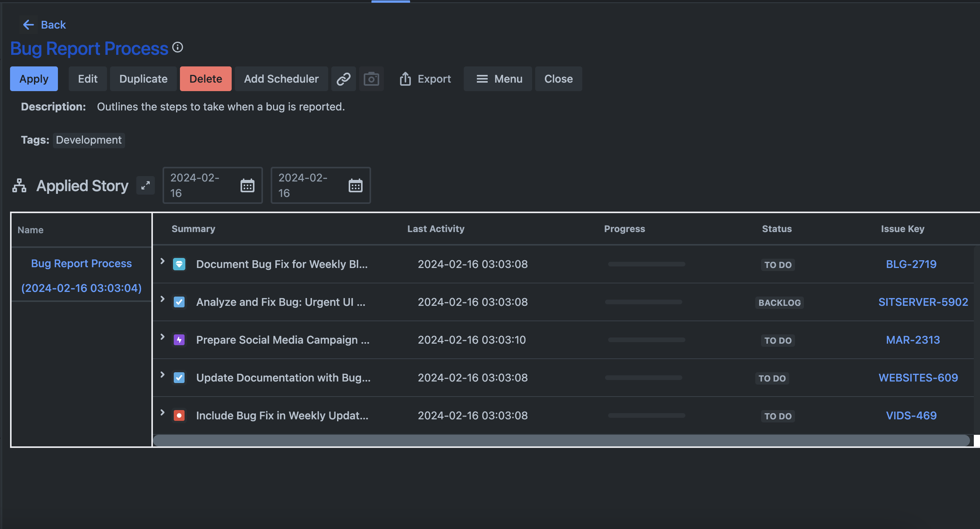Viewport: 980px width, 529px height.
Task: Open the SITSERVER-5902 issue link
Action: (923, 302)
